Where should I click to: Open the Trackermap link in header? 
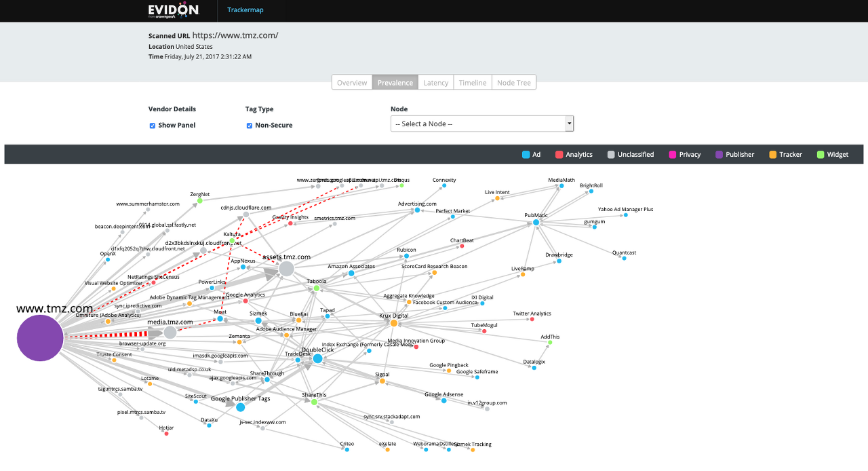tap(245, 10)
